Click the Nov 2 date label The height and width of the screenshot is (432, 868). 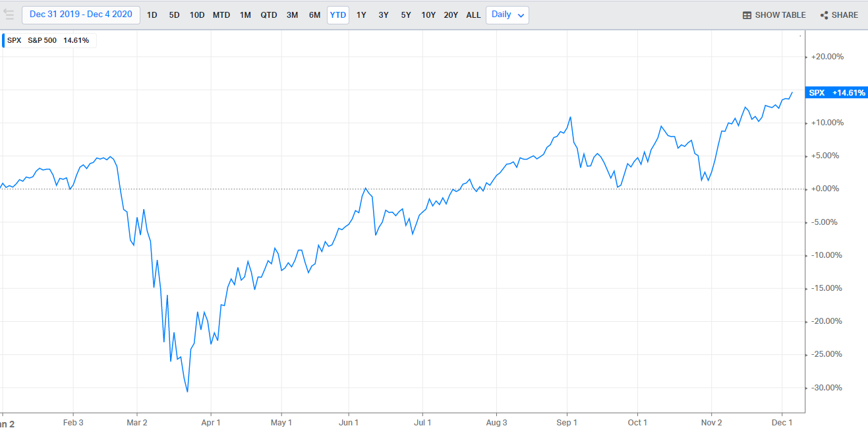712,422
